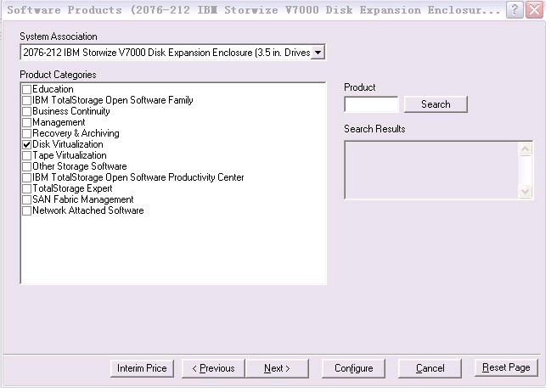The image size is (551, 392).
Task: Proceed with the Next button
Action: coord(277,368)
